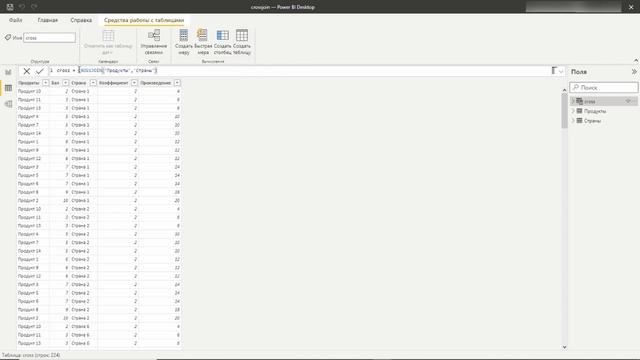Switch to Data view in left sidebar

pyautogui.click(x=8, y=88)
